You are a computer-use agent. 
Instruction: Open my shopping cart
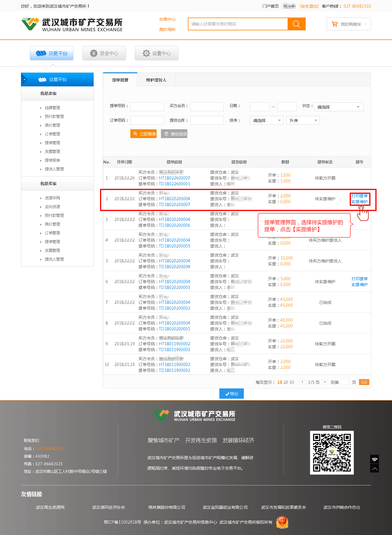[x=349, y=24]
